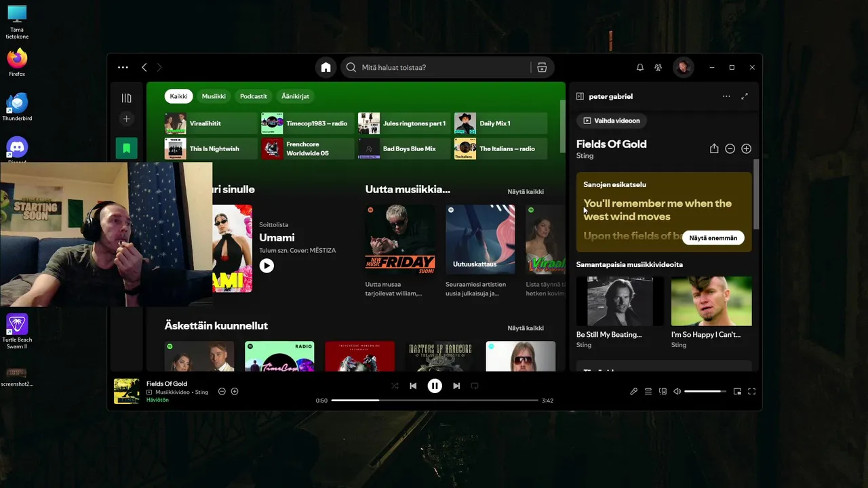The height and width of the screenshot is (488, 868).
Task: Mute audio with the speaker icon
Action: 677,391
